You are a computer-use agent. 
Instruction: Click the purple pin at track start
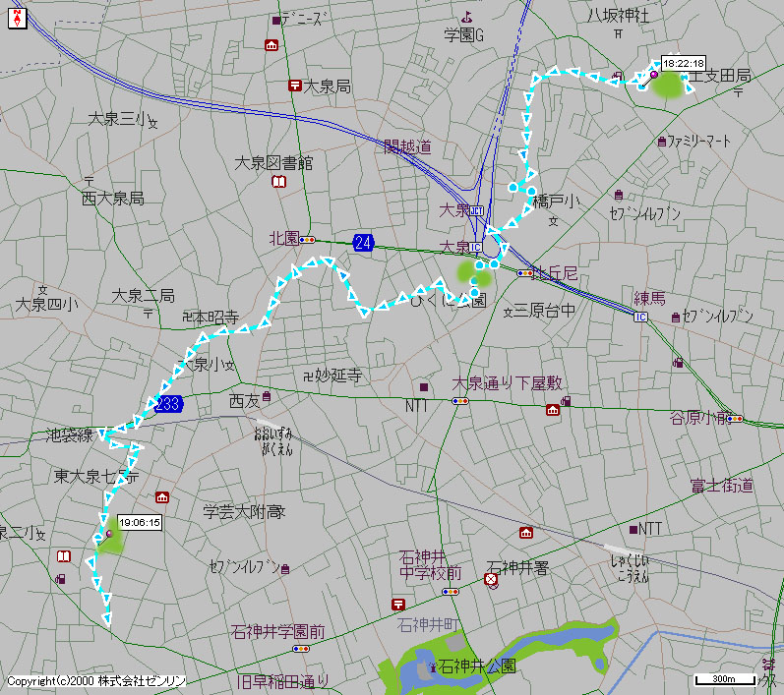(654, 74)
